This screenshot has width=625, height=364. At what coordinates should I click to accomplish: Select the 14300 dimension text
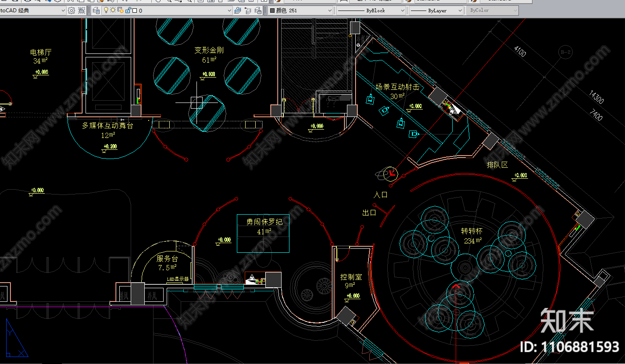tap(596, 97)
